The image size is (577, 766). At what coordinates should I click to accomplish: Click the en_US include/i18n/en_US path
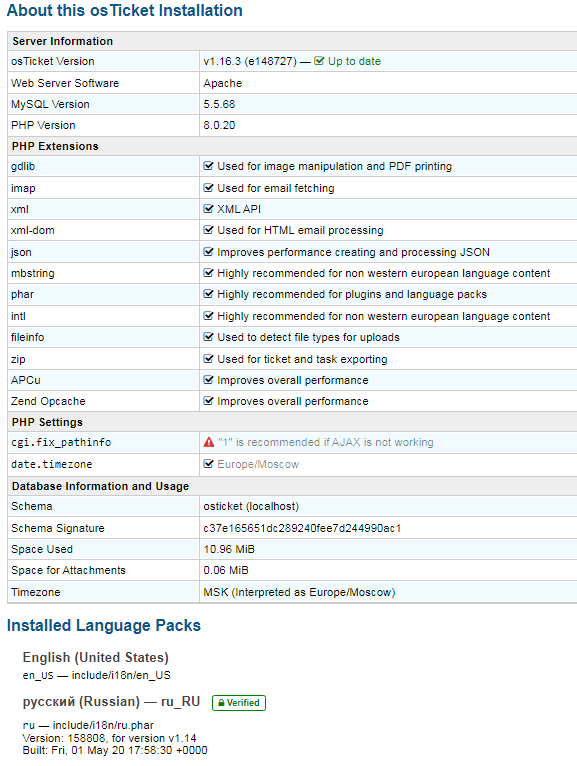point(97,675)
